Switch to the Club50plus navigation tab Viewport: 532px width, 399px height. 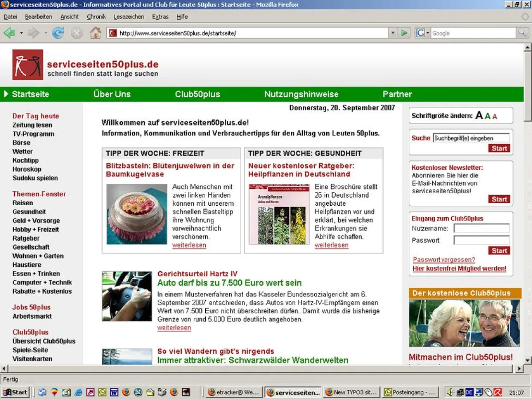(x=197, y=94)
